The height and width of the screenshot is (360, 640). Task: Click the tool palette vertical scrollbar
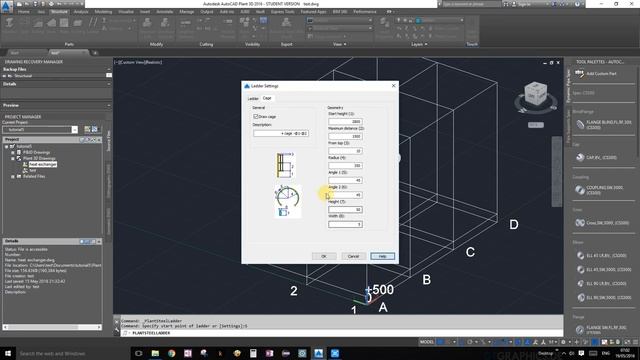(x=638, y=110)
